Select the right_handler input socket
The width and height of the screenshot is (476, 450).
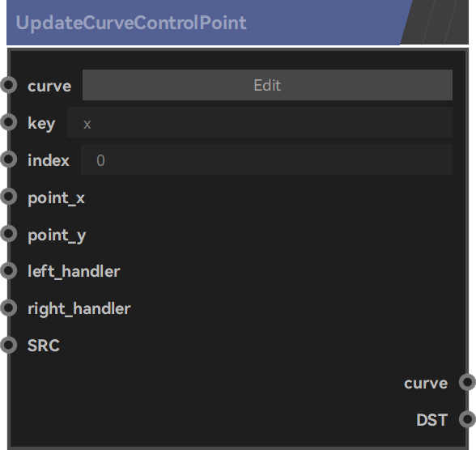click(8, 308)
